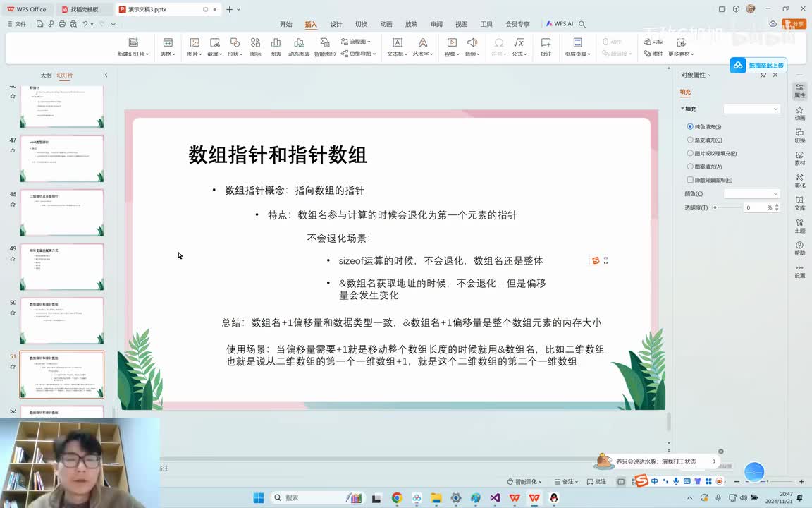
Task: Click the WPS AI button
Action: pos(559,24)
